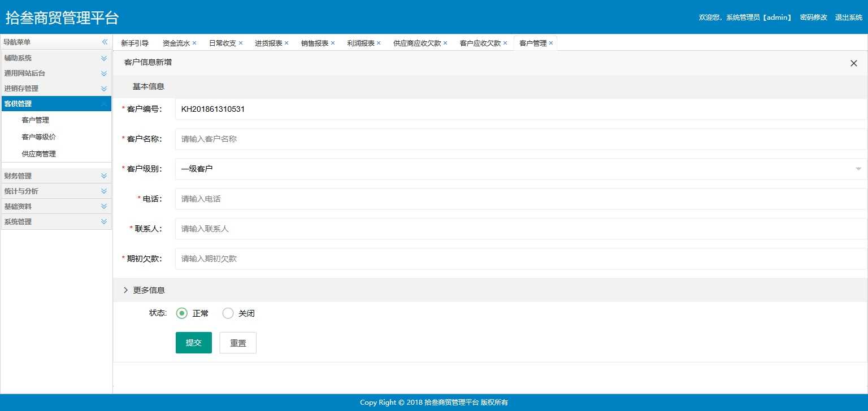Open 客户等级价 in the sidebar
The height and width of the screenshot is (411, 868).
[38, 137]
